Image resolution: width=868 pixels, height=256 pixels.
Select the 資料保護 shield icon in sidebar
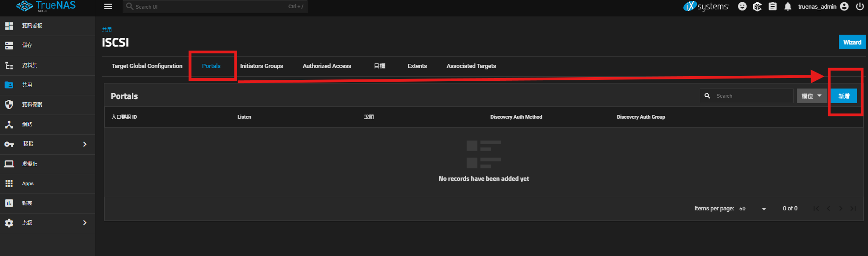[9, 104]
